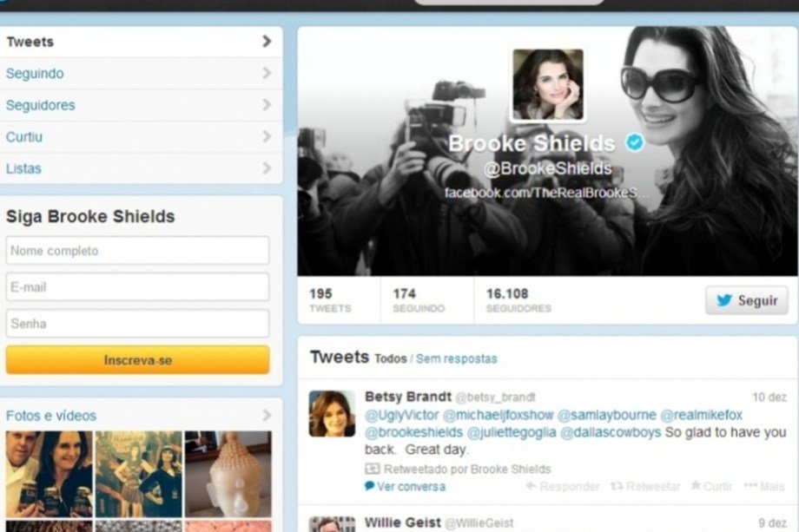Screen dimensions: 799x532
Task: Open the Buddha head statue photo
Action: pos(228,474)
